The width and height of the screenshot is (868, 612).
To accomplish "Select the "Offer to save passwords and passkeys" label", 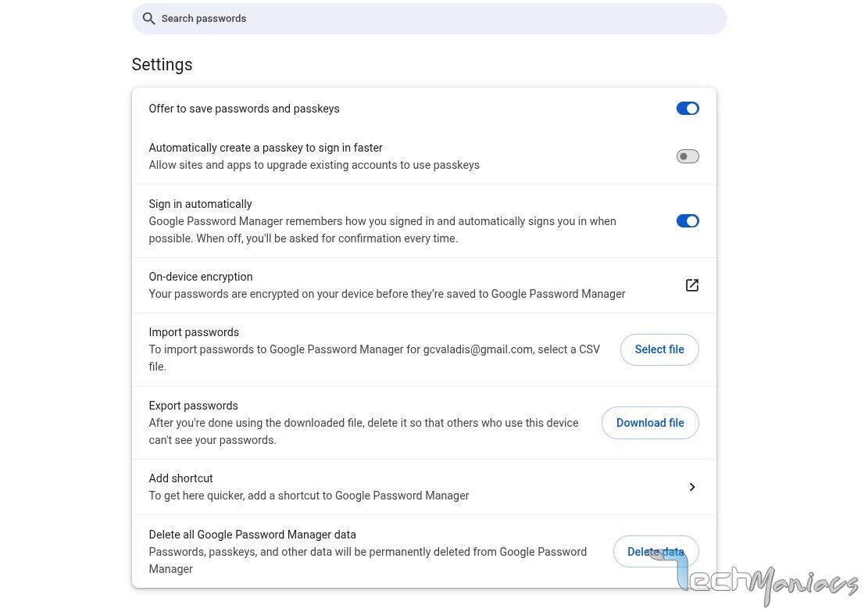I will [x=244, y=108].
